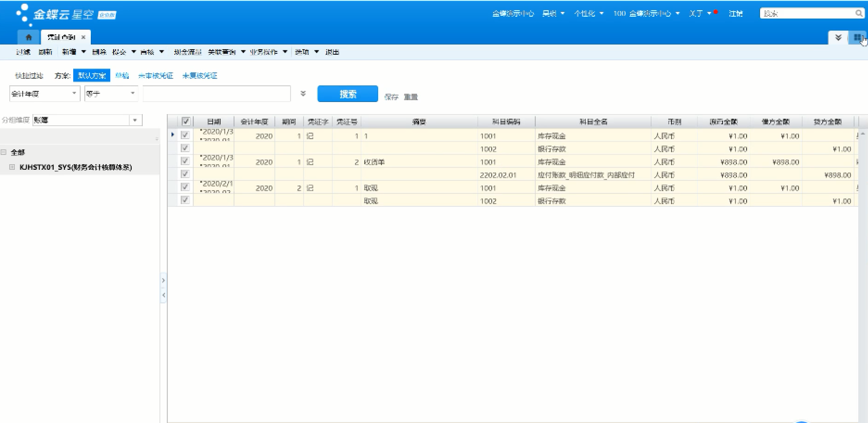Click the magnifier icon in top search box
Image resolution: width=868 pixels, height=423 pixels.
click(x=858, y=13)
